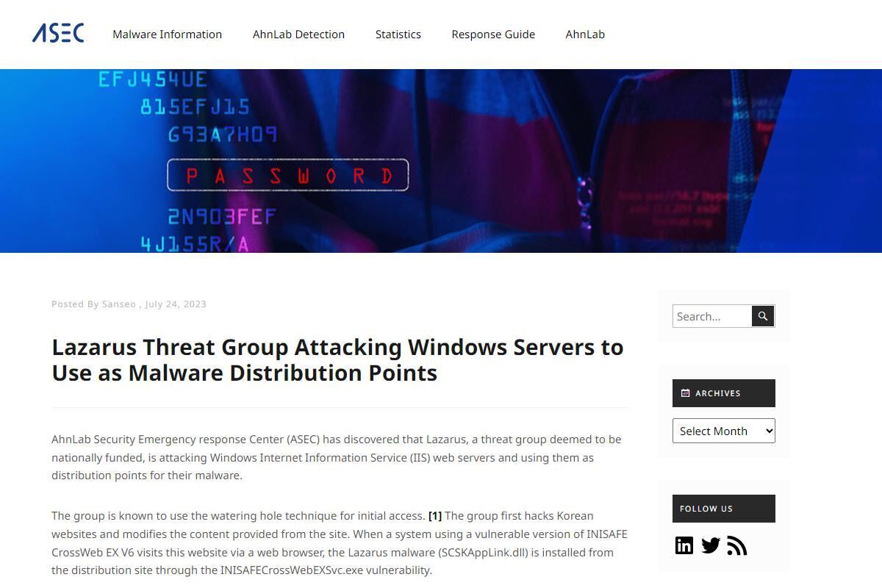Click the FOLLOW US widget heading
This screenshot has height=588, width=882.
coord(724,509)
